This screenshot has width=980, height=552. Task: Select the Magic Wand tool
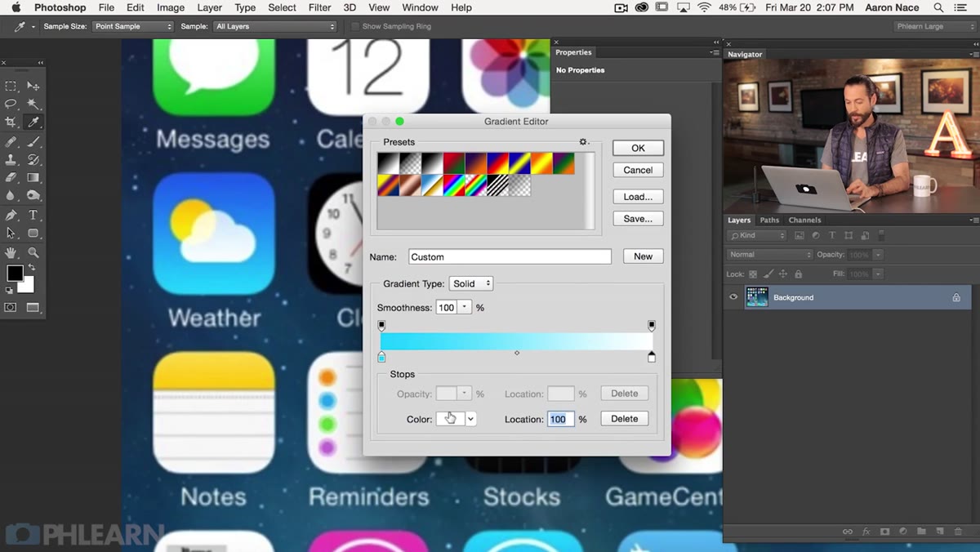click(33, 104)
